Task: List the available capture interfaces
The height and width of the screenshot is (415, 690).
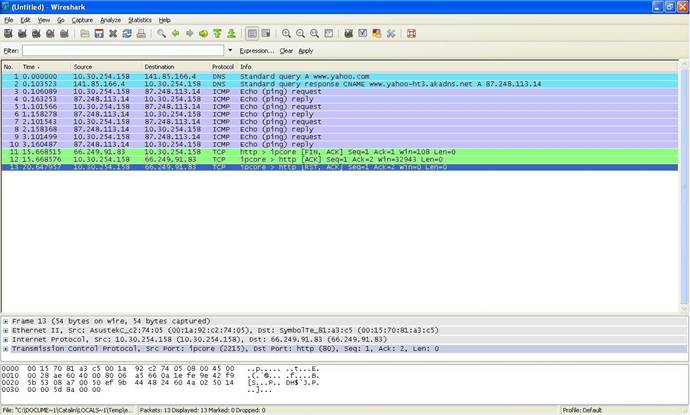Action: pyautogui.click(x=8, y=33)
